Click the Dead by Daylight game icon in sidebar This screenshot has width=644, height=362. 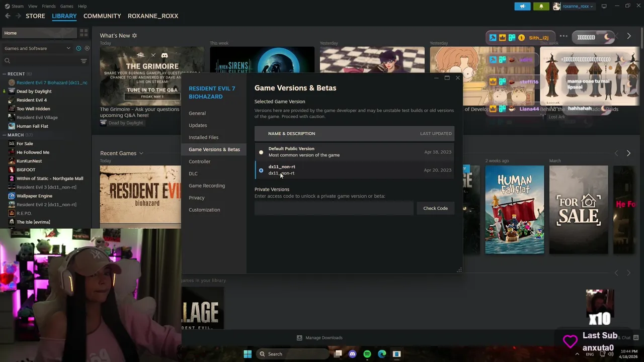tap(12, 91)
